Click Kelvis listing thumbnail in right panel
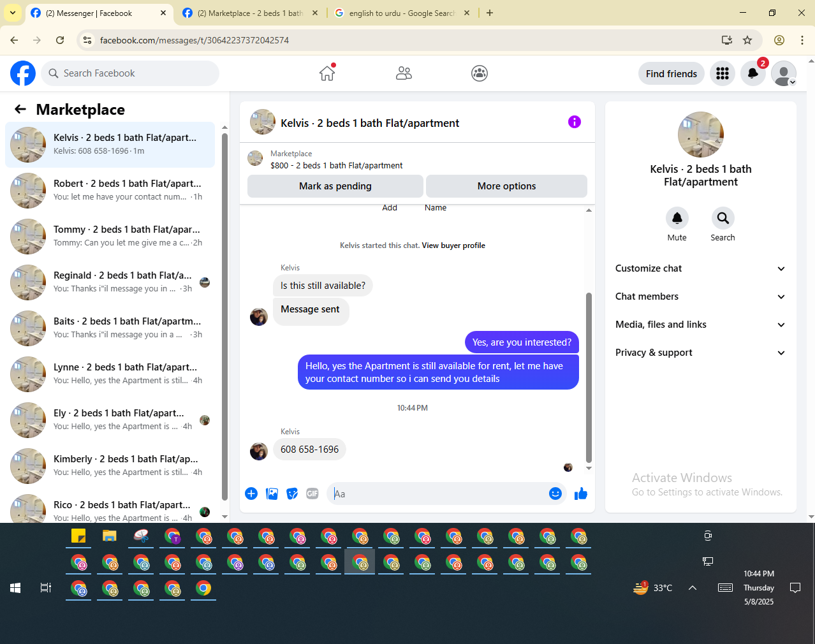This screenshot has width=815, height=644. (x=701, y=135)
